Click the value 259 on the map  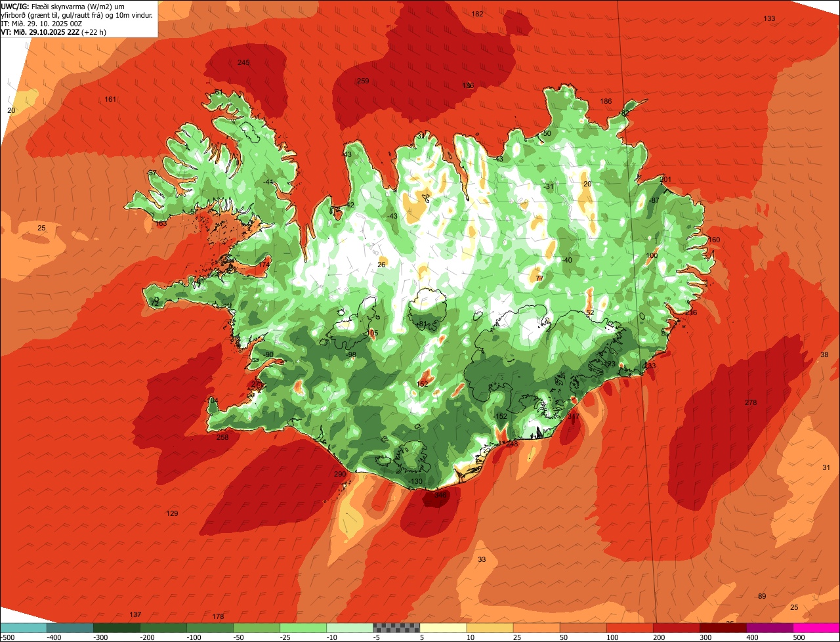pyautogui.click(x=363, y=81)
